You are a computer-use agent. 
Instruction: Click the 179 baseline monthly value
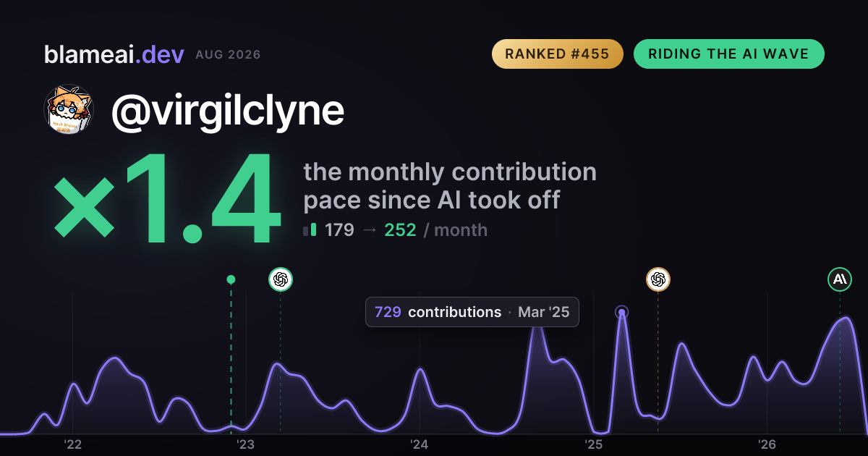339,230
